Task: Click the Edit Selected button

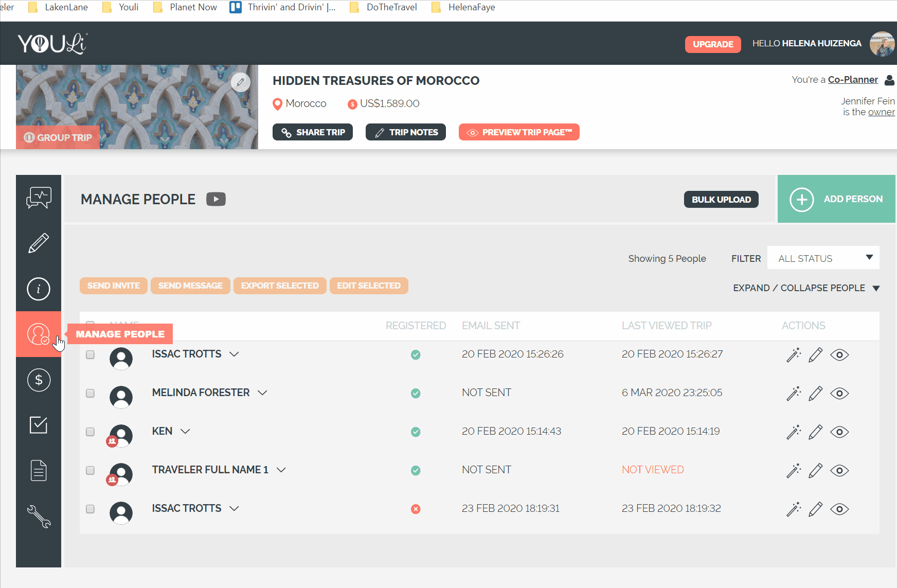Action: [369, 286]
